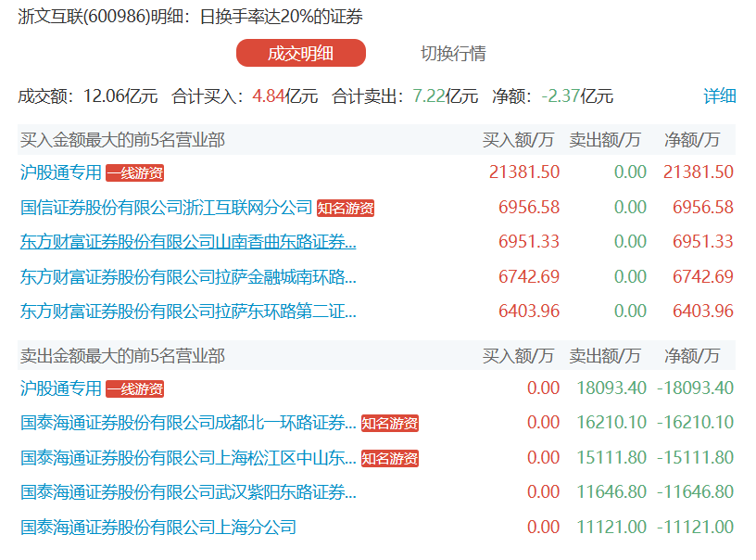Screen dimensions: 756x560
Task: Click the buy amount 6403.96 cell
Action: [x=529, y=312]
